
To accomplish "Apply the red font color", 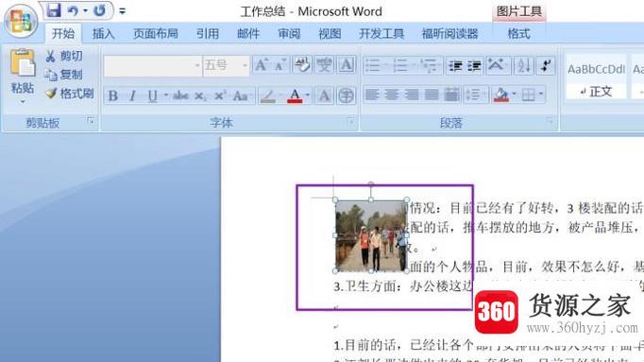I will tap(295, 96).
